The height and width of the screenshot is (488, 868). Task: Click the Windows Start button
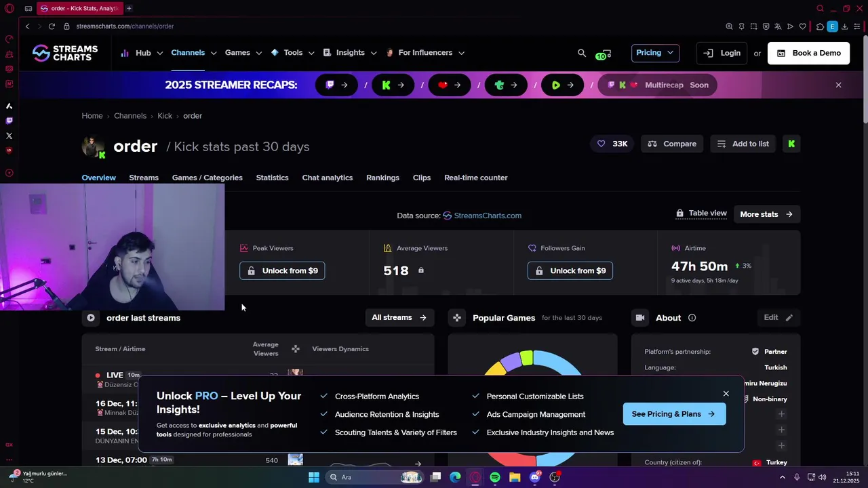tap(314, 477)
